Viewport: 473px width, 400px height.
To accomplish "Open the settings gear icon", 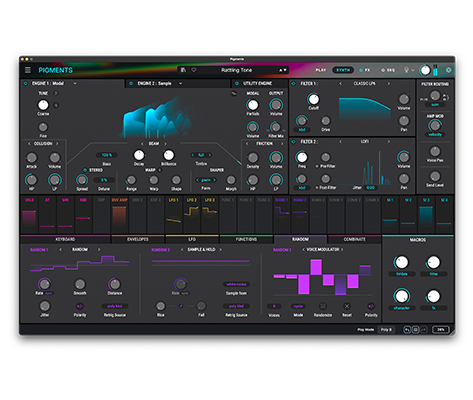I will point(449,70).
